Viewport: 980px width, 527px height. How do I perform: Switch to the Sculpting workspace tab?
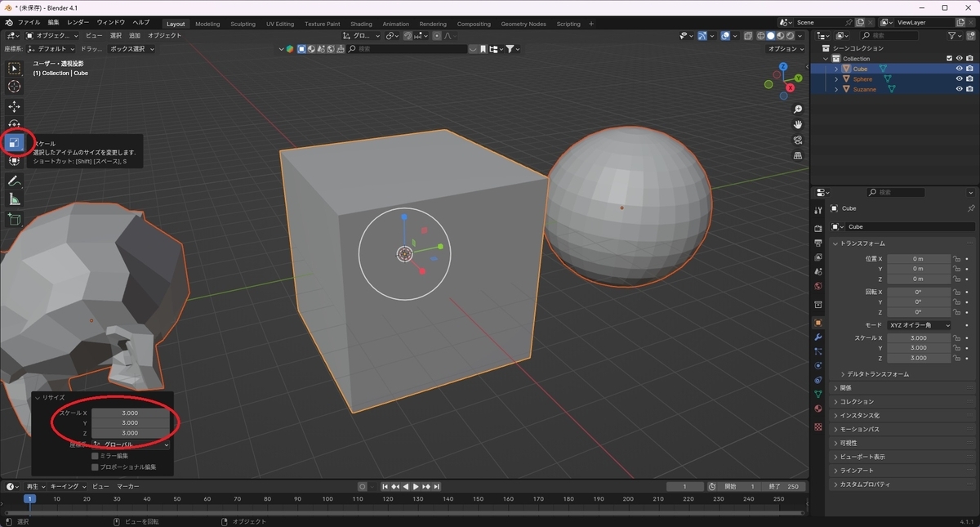(243, 24)
